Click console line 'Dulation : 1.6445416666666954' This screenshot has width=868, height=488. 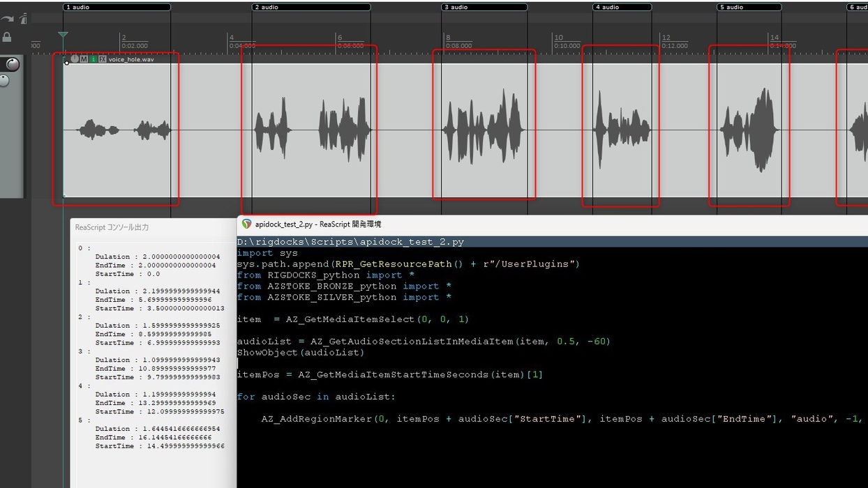[158, 429]
